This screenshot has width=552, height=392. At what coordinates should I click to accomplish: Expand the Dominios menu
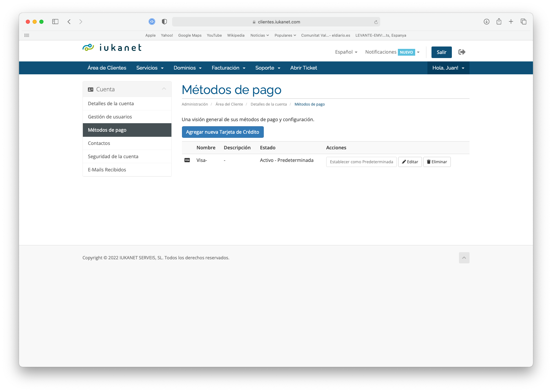tap(187, 68)
